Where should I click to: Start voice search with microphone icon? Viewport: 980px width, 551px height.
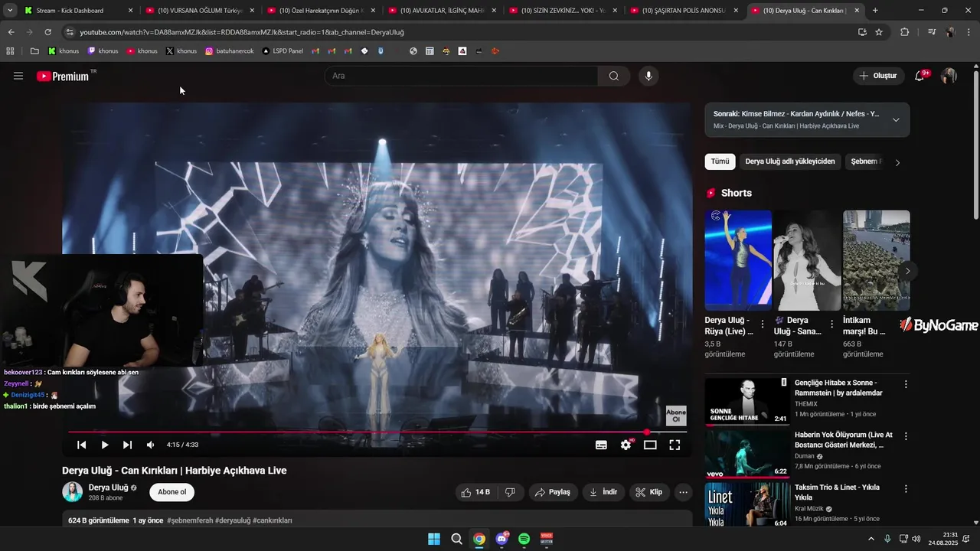tap(648, 76)
